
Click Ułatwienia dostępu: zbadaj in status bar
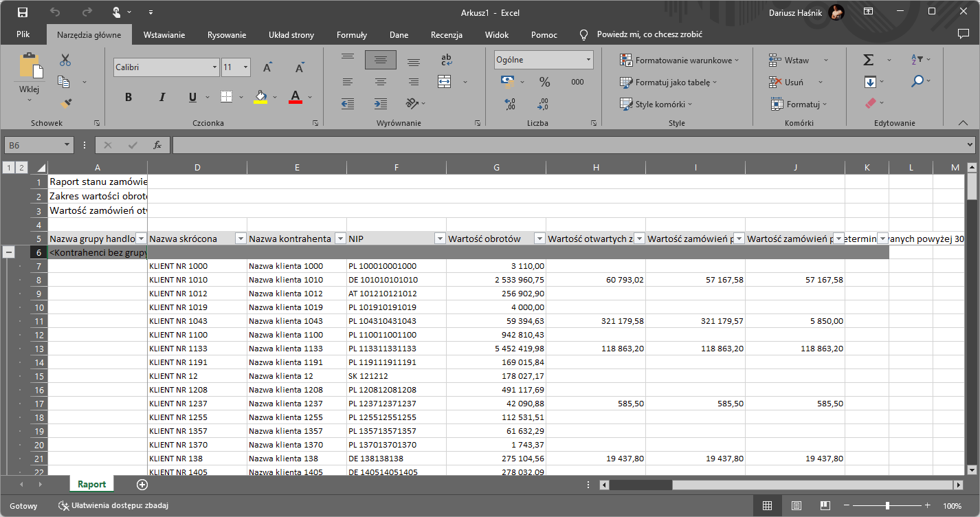coord(113,506)
